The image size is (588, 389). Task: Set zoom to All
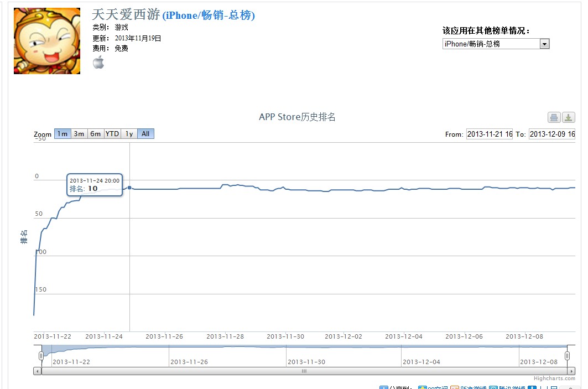click(145, 134)
